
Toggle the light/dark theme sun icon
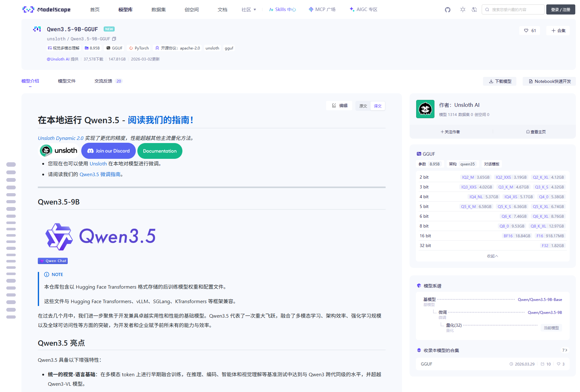(x=462, y=9)
